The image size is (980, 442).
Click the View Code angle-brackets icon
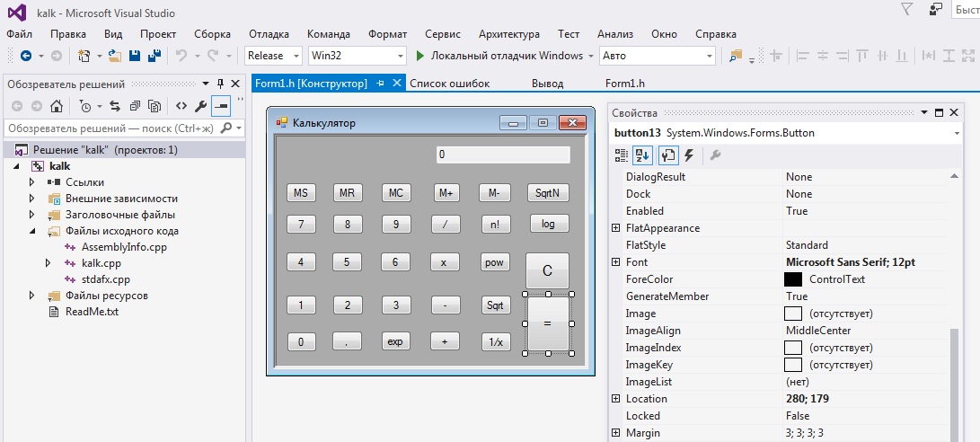coord(181,106)
